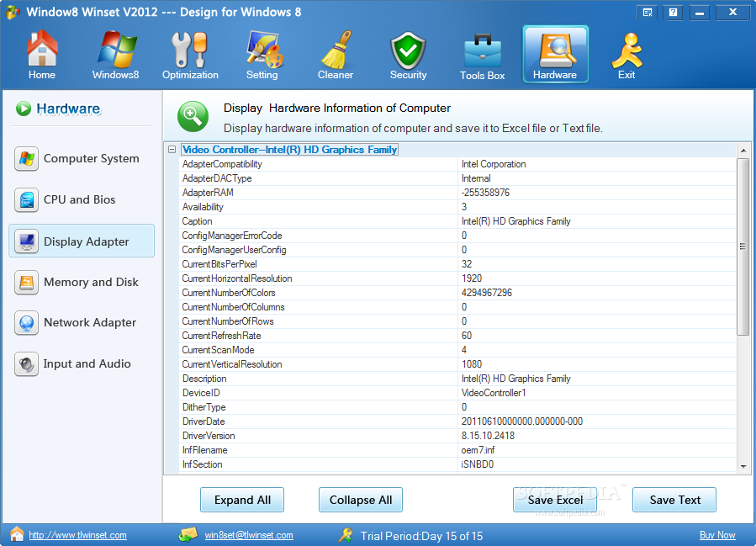Viewport: 756px width, 546px height.
Task: Click the house icon in status bar
Action: [x=17, y=534]
